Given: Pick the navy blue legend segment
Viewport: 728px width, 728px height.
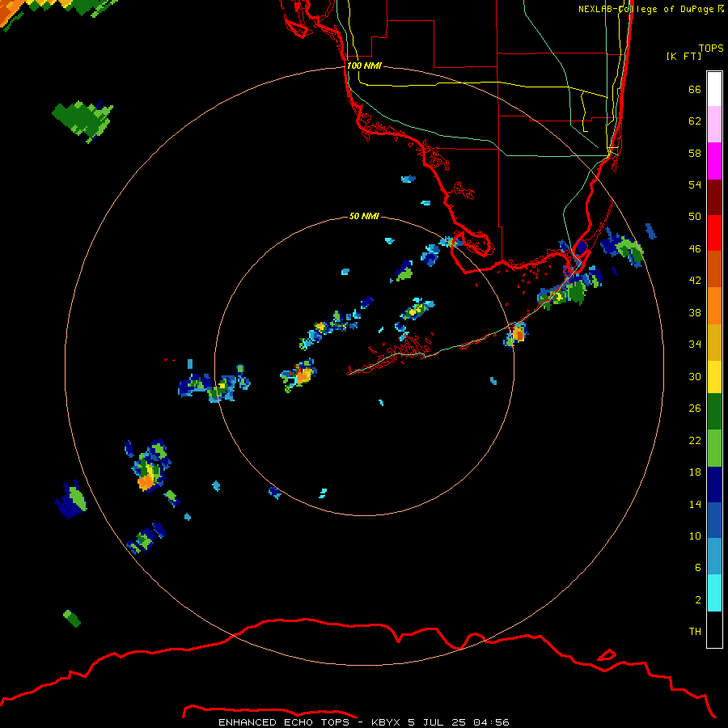Looking at the screenshot, I should click(714, 485).
